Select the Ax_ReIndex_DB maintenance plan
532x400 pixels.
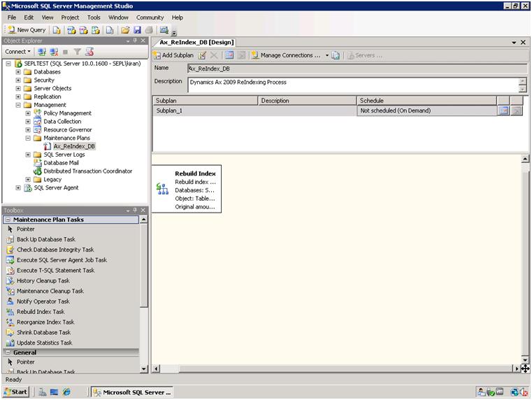coord(74,146)
